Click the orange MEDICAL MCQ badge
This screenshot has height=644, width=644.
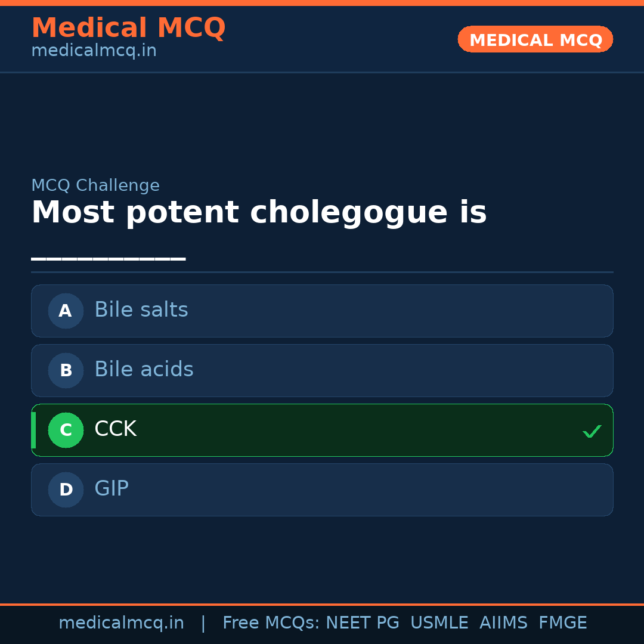click(535, 39)
